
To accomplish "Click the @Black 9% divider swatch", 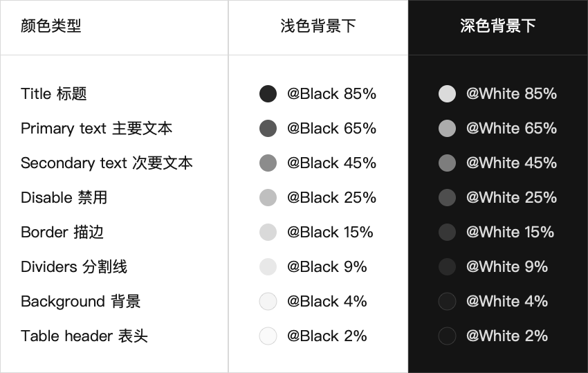I will (268, 266).
